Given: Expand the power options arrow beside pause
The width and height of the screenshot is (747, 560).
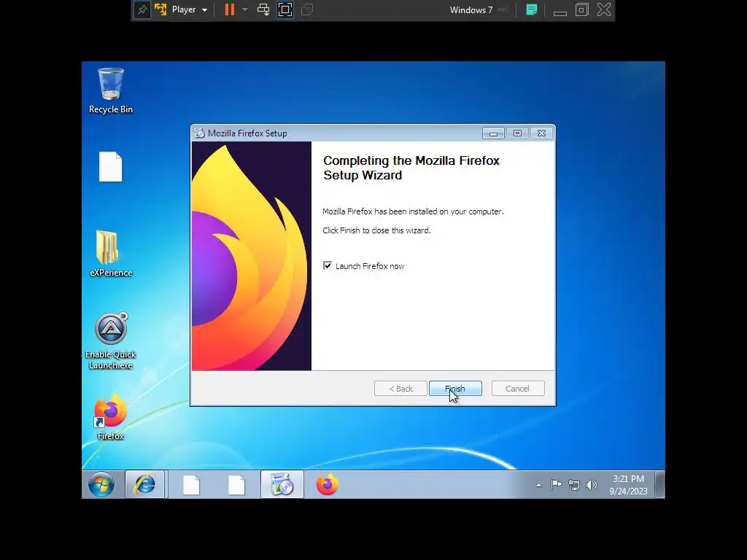Looking at the screenshot, I should tap(245, 9).
